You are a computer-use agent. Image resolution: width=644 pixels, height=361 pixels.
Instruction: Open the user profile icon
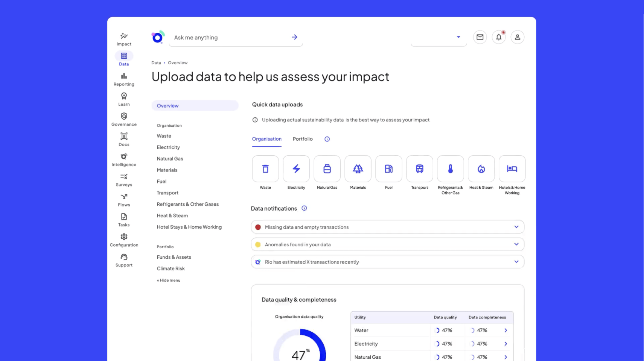pos(518,37)
